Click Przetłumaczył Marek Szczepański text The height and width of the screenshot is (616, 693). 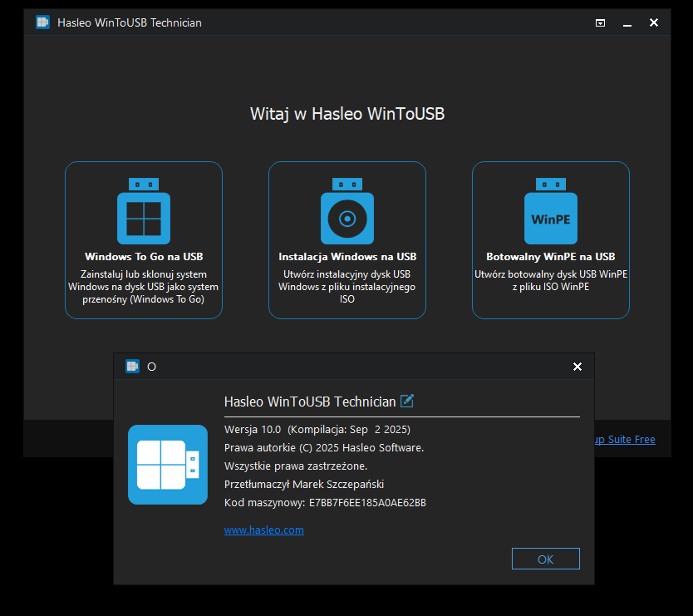pyautogui.click(x=304, y=484)
